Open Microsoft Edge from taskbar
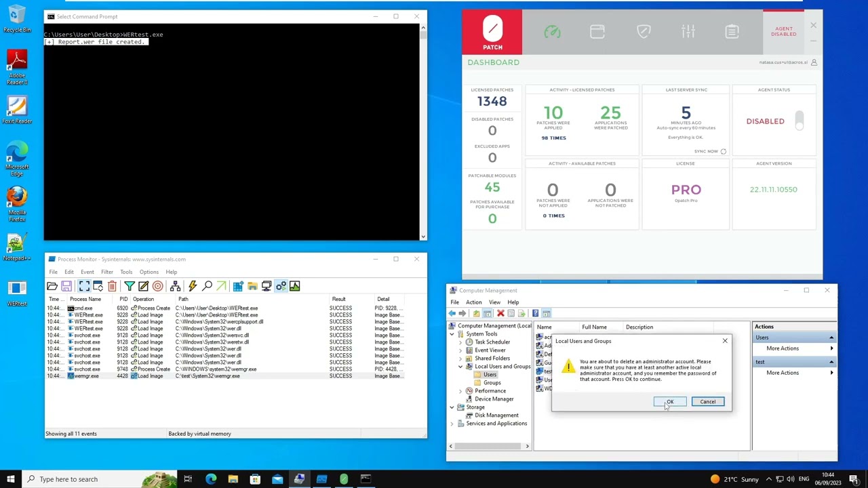The height and width of the screenshot is (488, 868). [211, 479]
